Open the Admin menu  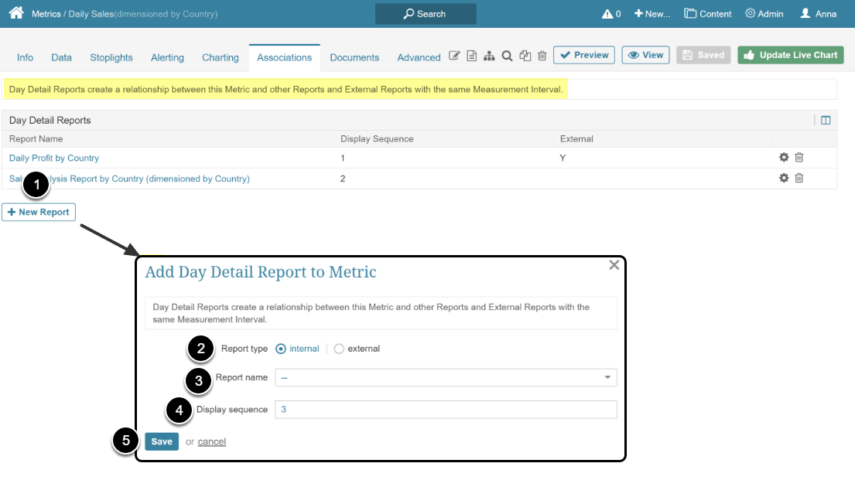tap(764, 13)
